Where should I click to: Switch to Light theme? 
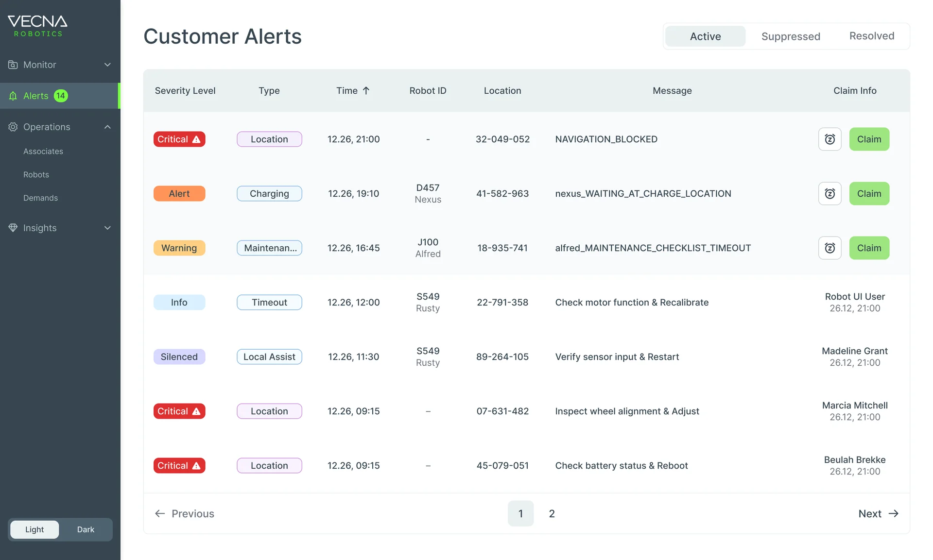(x=35, y=529)
